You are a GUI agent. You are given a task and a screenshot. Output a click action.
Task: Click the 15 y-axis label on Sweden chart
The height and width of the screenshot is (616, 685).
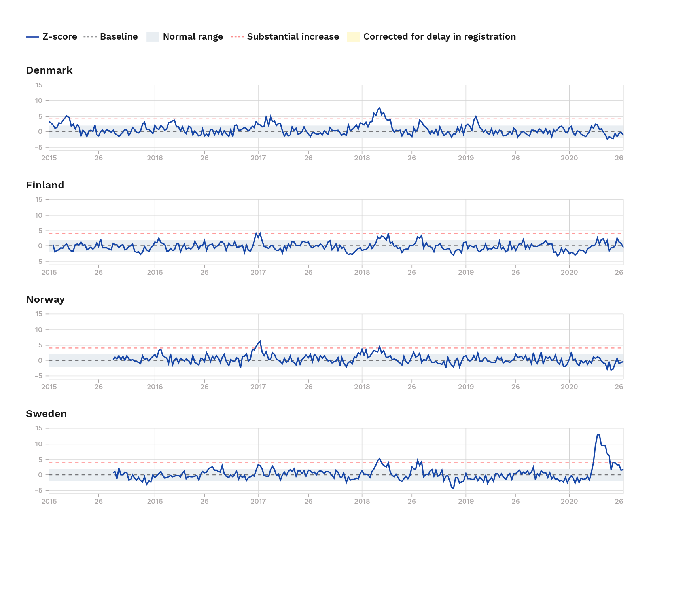pyautogui.click(x=39, y=428)
